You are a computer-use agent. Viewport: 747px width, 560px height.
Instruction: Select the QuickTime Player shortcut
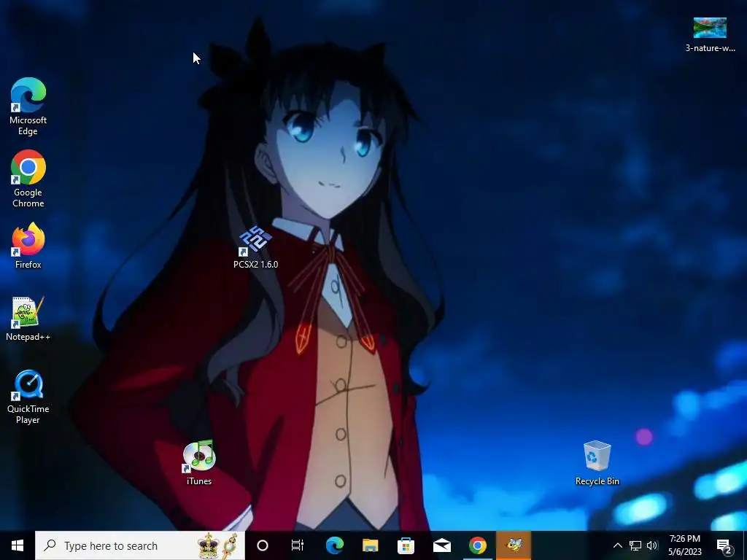pos(28,397)
